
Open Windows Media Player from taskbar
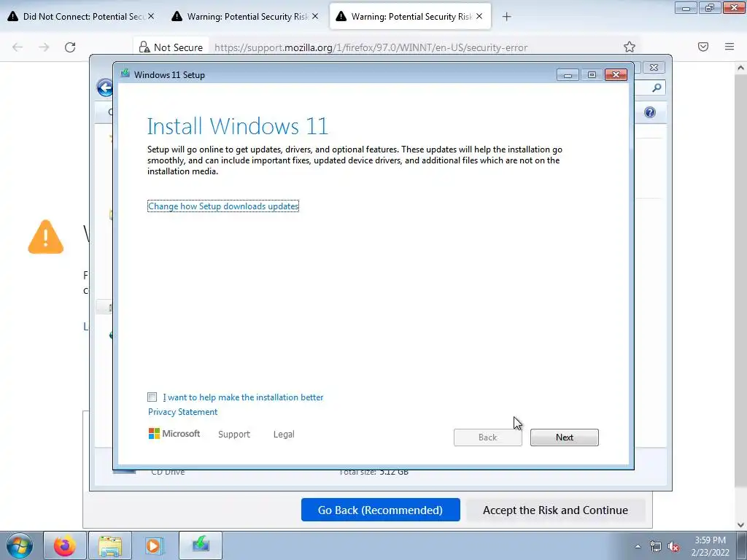155,545
